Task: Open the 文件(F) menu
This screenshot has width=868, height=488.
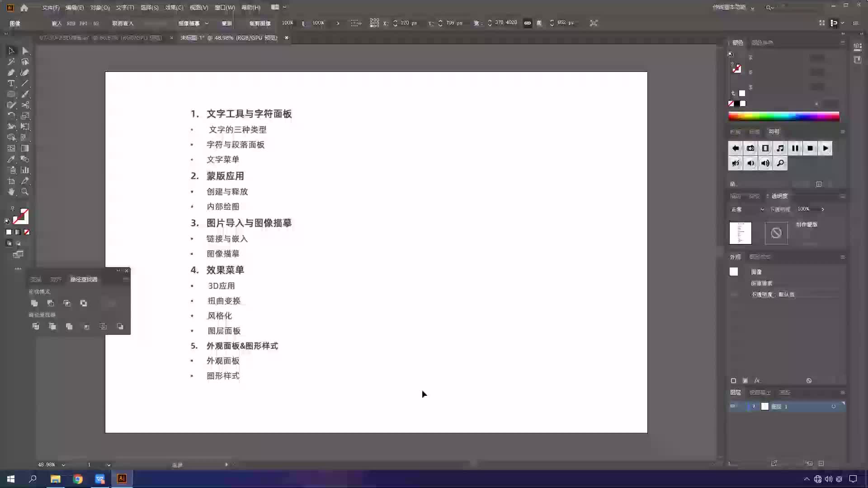Action: 51,8
